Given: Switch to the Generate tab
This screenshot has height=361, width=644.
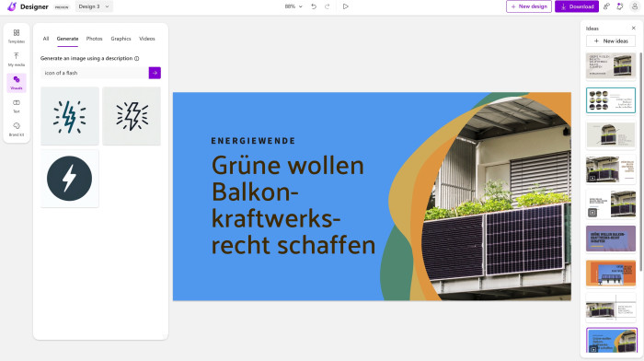Looking at the screenshot, I should click(x=67, y=39).
